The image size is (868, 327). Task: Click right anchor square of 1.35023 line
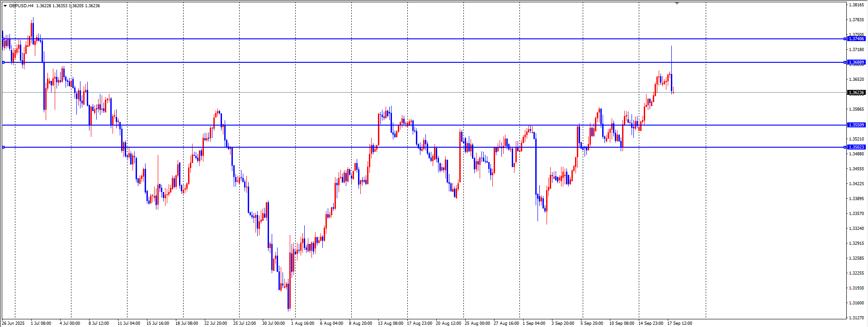[845, 147]
